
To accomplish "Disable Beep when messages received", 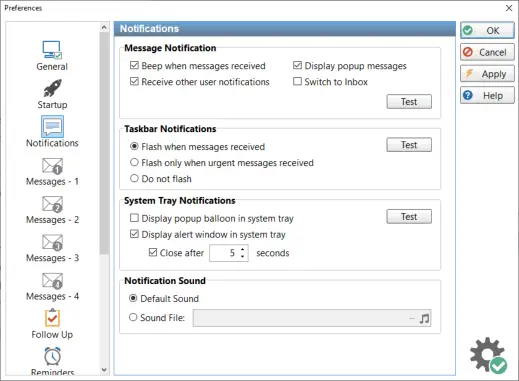I will pos(134,65).
